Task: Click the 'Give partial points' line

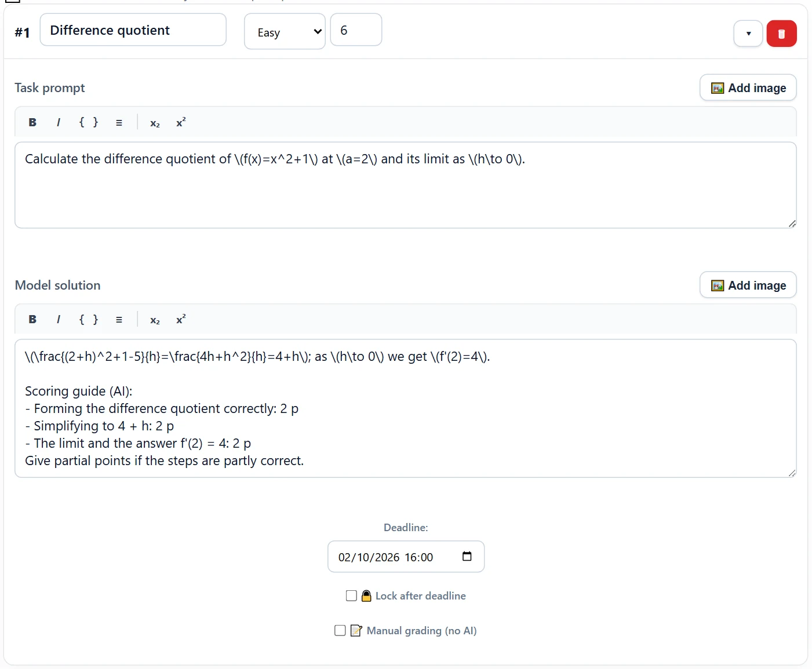Action: [165, 460]
